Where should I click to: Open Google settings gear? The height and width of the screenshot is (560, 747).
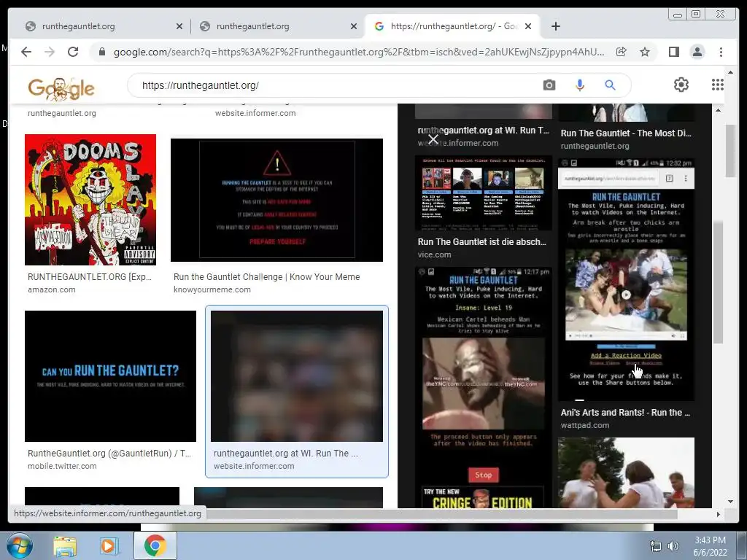681,85
